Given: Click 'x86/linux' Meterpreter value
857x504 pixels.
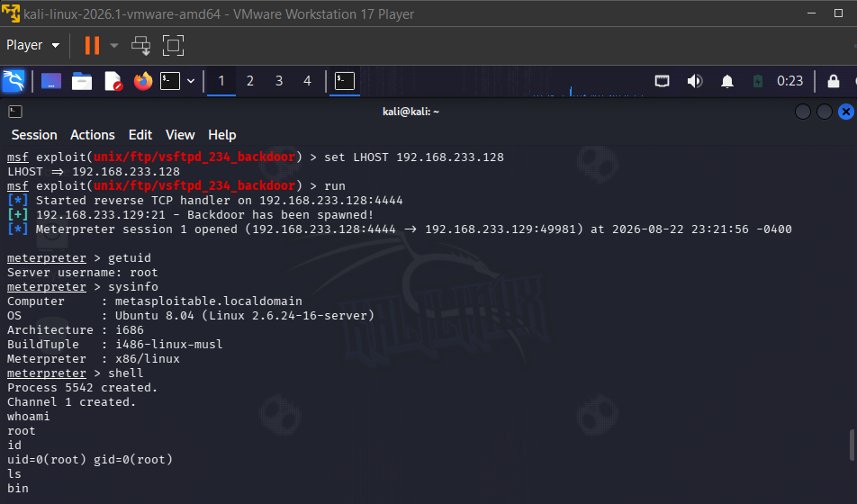Looking at the screenshot, I should [x=147, y=358].
